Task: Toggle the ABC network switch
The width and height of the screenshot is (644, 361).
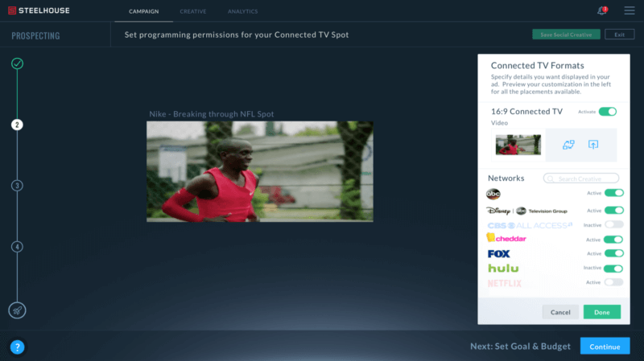Action: click(x=614, y=193)
